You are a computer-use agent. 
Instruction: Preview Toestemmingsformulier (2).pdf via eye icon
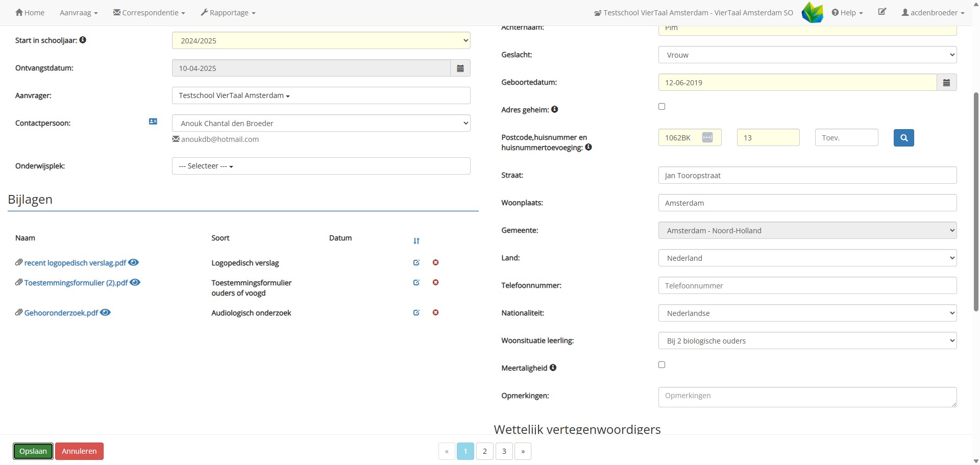(135, 282)
